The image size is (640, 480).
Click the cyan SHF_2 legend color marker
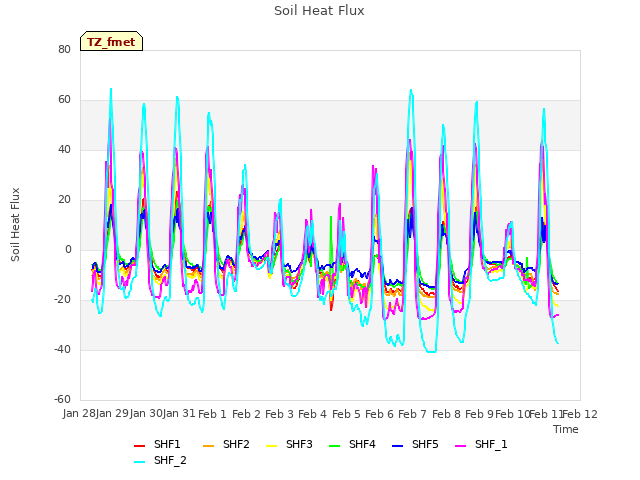pos(140,462)
